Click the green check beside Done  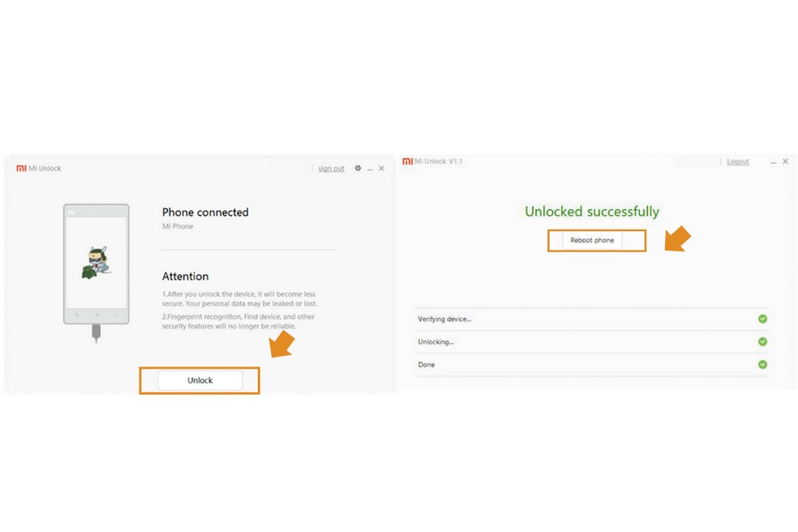click(762, 364)
